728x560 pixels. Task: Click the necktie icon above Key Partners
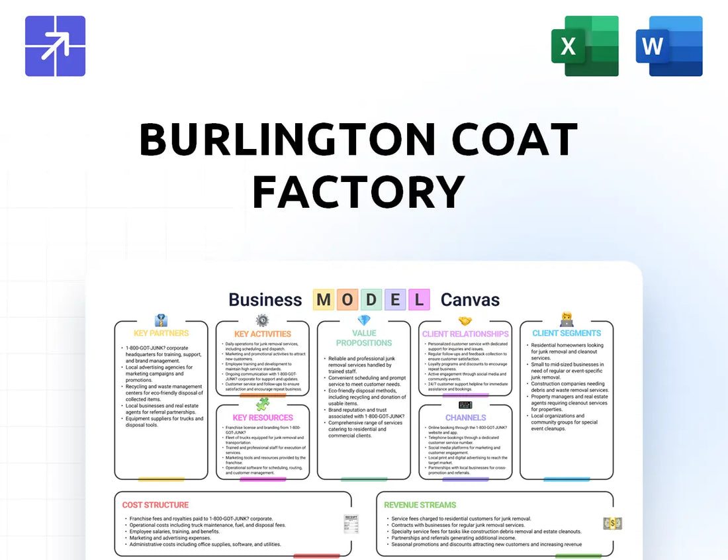coord(161,320)
